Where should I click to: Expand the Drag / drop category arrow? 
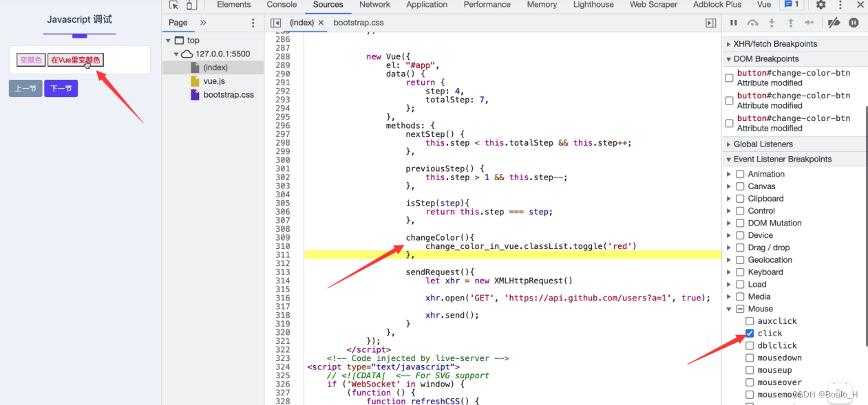[729, 248]
